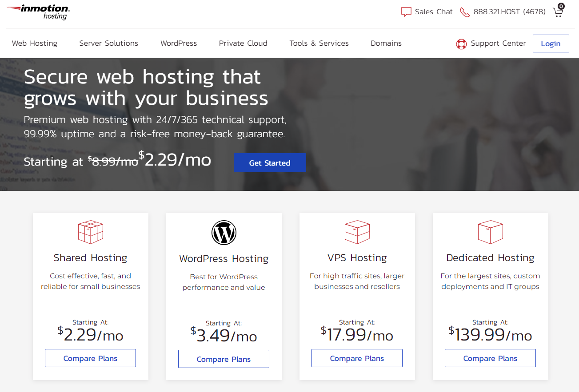Click the $17.99/mo price
Image resolution: width=579 pixels, height=392 pixels.
tap(357, 334)
